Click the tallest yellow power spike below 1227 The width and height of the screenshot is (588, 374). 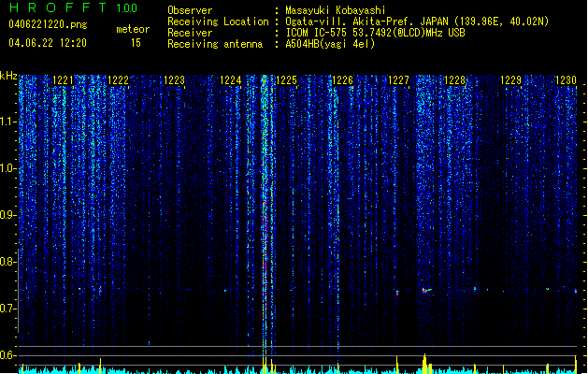coord(424,364)
